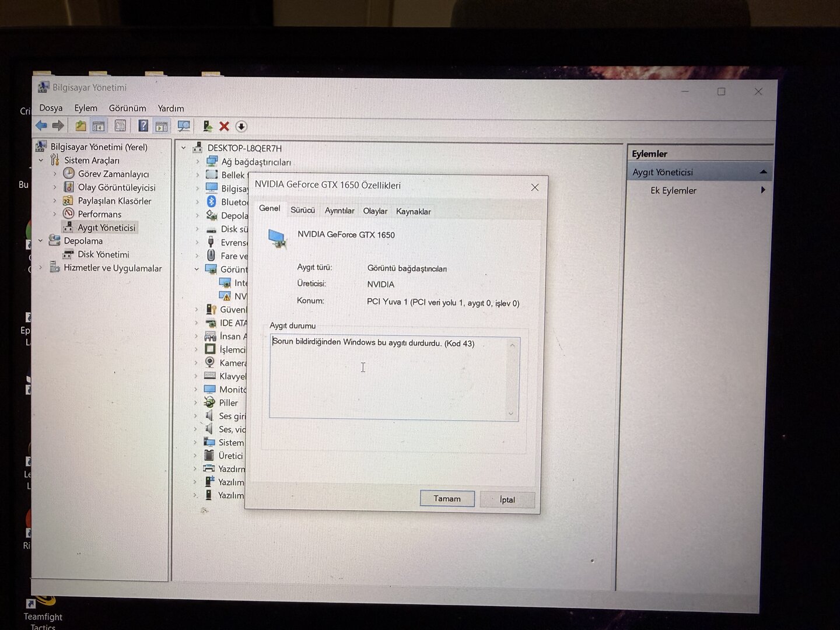
Task: Click the Kamera device icon
Action: tap(210, 362)
